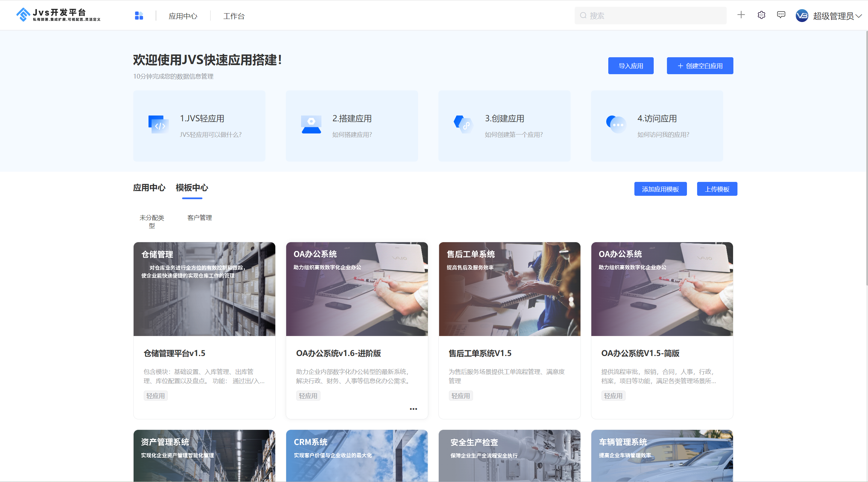Click the 1.JVS轻应用 heading
The image size is (868, 482).
pos(202,119)
